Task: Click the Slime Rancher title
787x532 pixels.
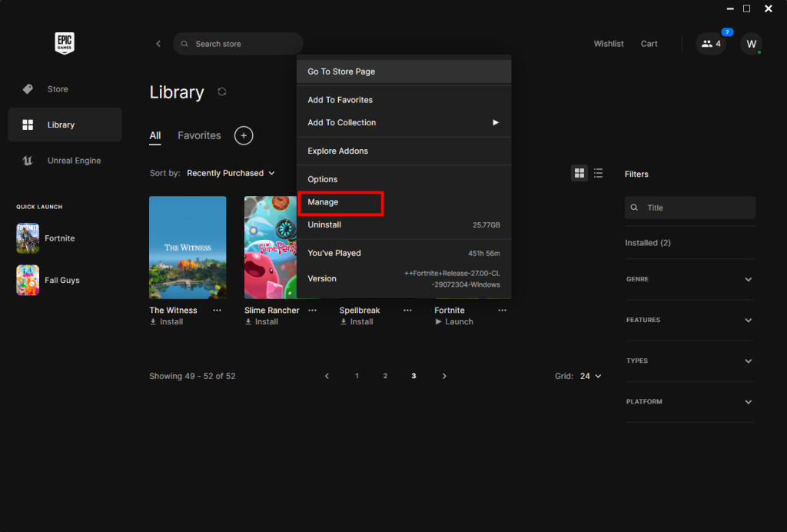Action: [x=271, y=310]
